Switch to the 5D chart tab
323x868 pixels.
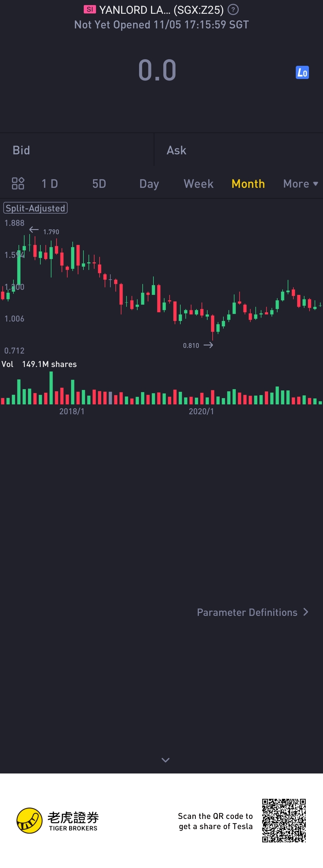99,184
